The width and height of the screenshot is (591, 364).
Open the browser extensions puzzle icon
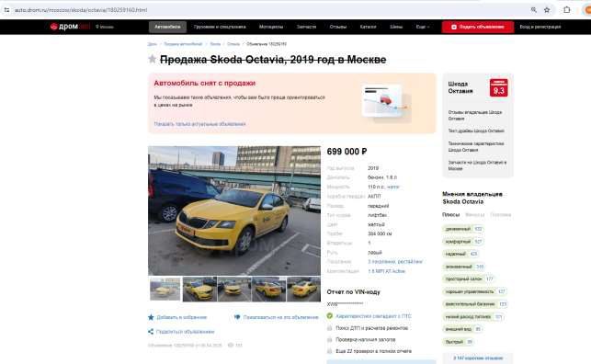click(567, 10)
